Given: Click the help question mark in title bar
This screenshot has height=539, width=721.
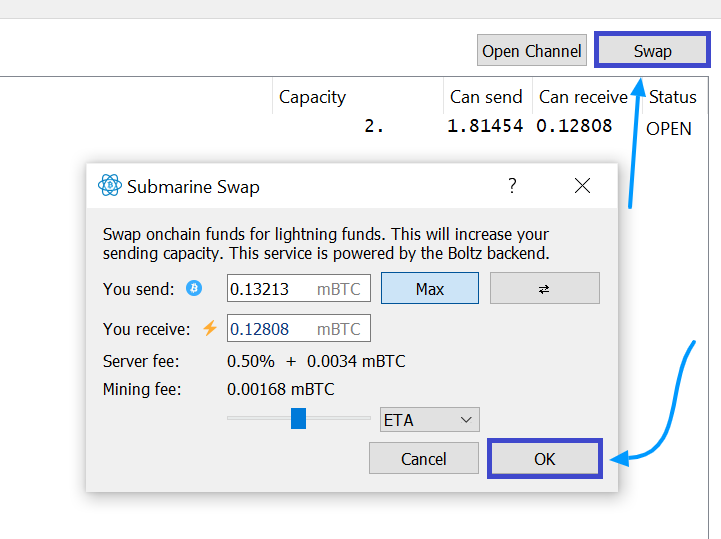Looking at the screenshot, I should pos(513,186).
